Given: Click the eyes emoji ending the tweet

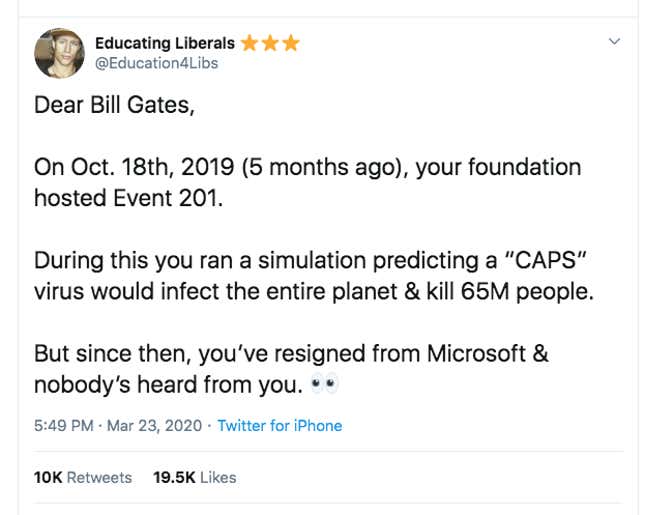Looking at the screenshot, I should click(x=324, y=384).
